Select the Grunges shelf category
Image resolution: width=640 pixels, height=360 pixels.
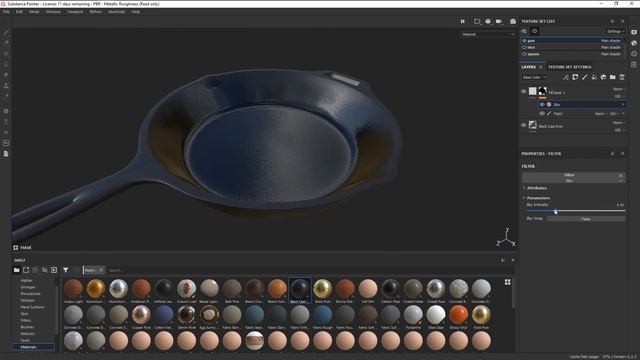click(28, 287)
